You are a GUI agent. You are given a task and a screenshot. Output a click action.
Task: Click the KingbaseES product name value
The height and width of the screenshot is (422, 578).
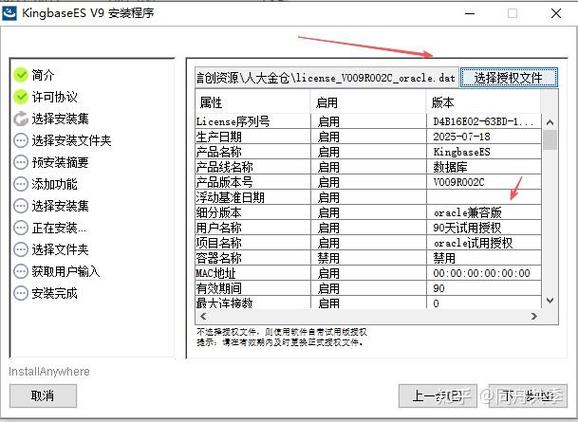462,152
